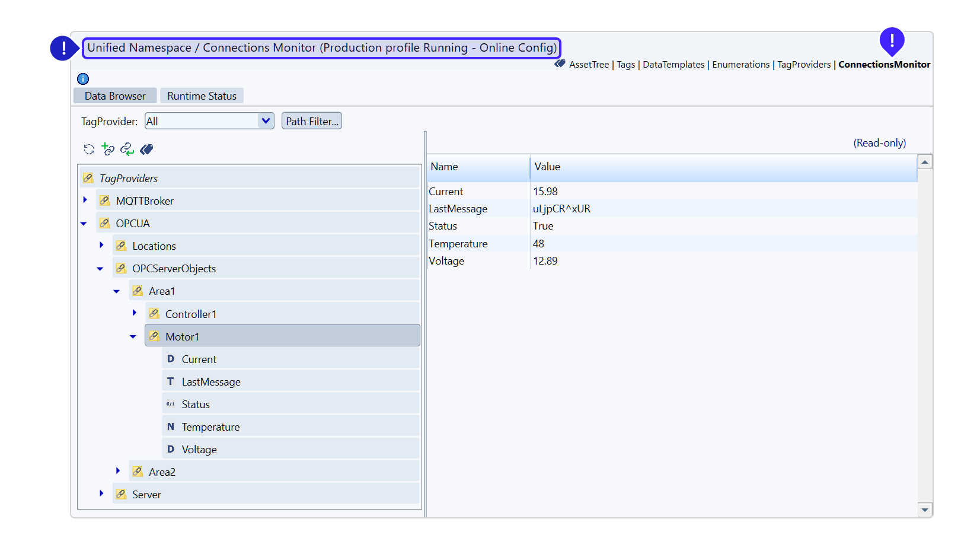Click the blue info icon above Data Browser
This screenshot has height=541, width=980.
pyautogui.click(x=83, y=79)
